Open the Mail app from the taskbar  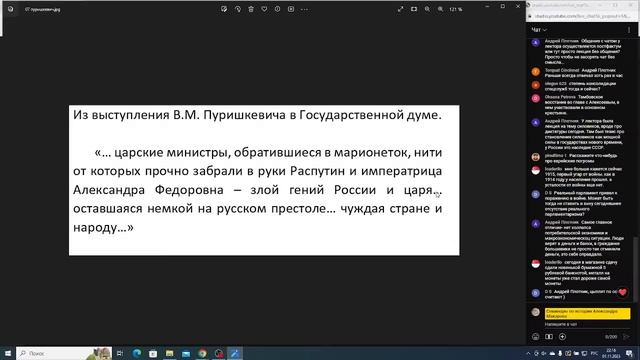(186, 353)
